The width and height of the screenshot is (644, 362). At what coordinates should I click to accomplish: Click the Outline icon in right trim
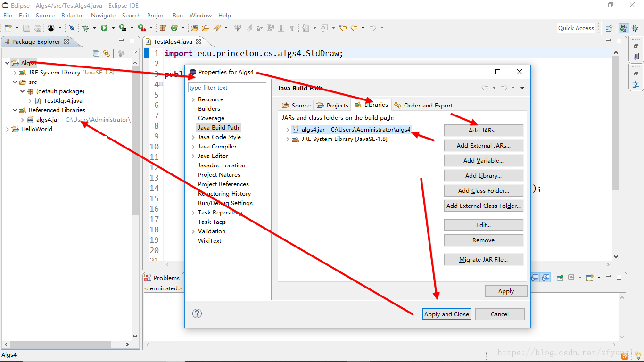click(636, 84)
